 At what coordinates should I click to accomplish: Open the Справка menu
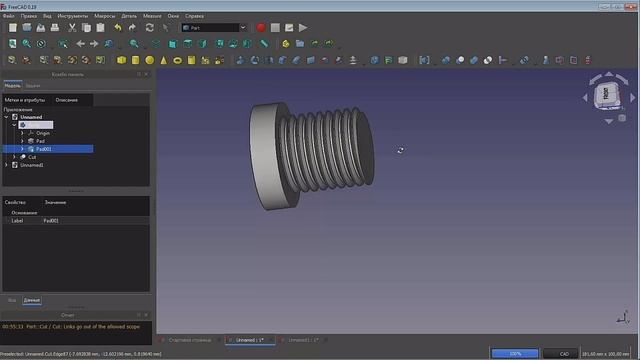194,16
